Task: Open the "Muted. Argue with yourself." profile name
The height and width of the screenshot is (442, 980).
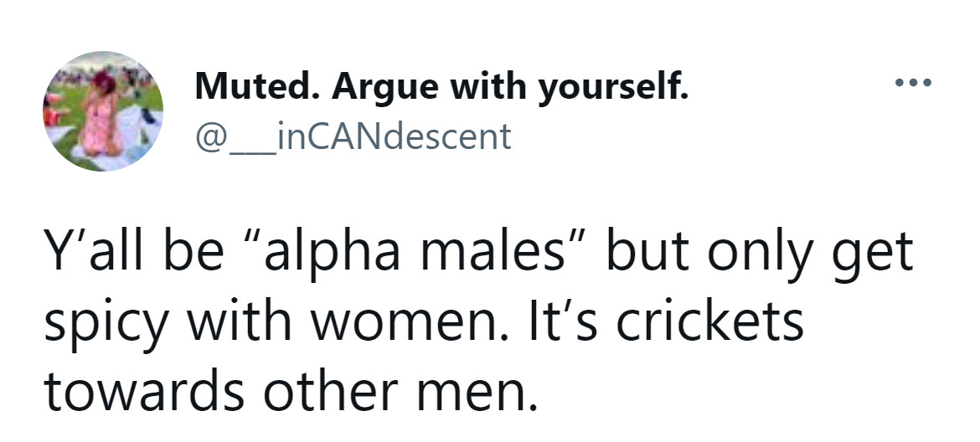Action: (441, 86)
